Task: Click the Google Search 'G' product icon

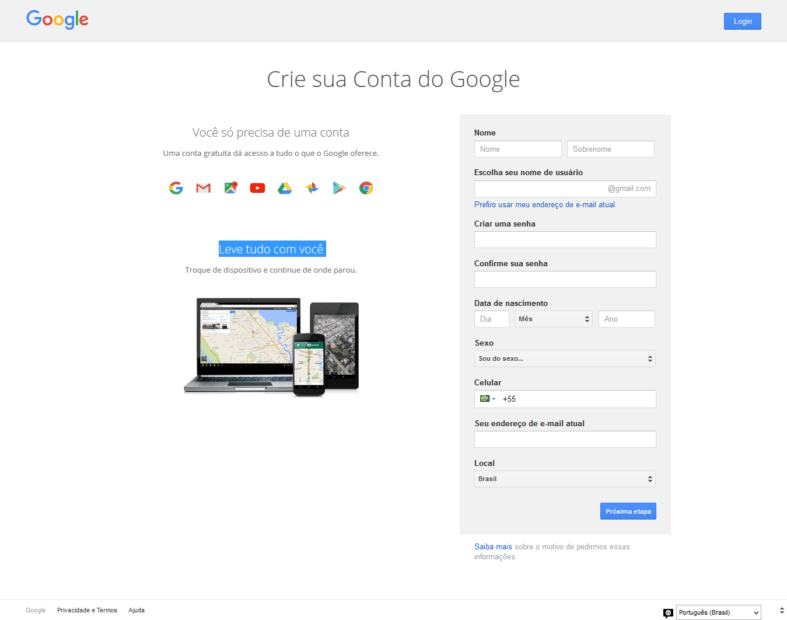Action: pyautogui.click(x=176, y=188)
